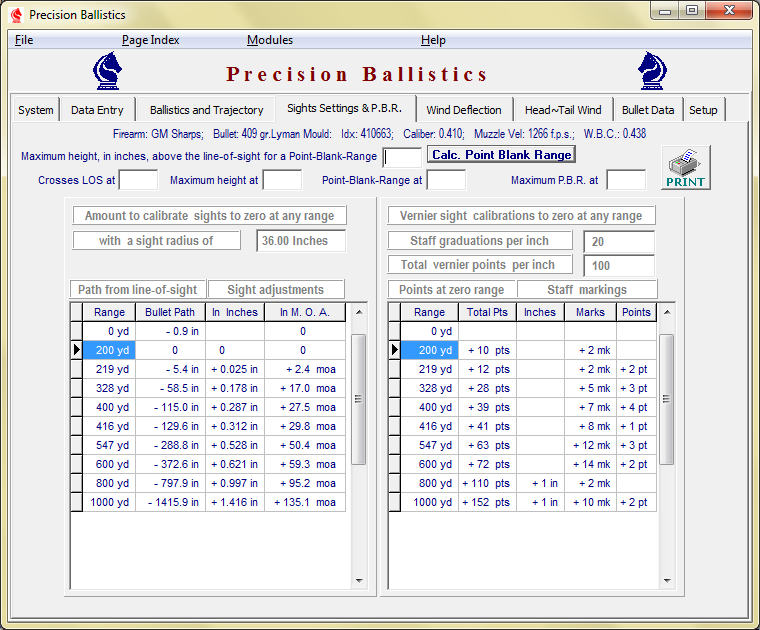Click the Maximum P.B.R. at field
The image size is (760, 630).
626,180
